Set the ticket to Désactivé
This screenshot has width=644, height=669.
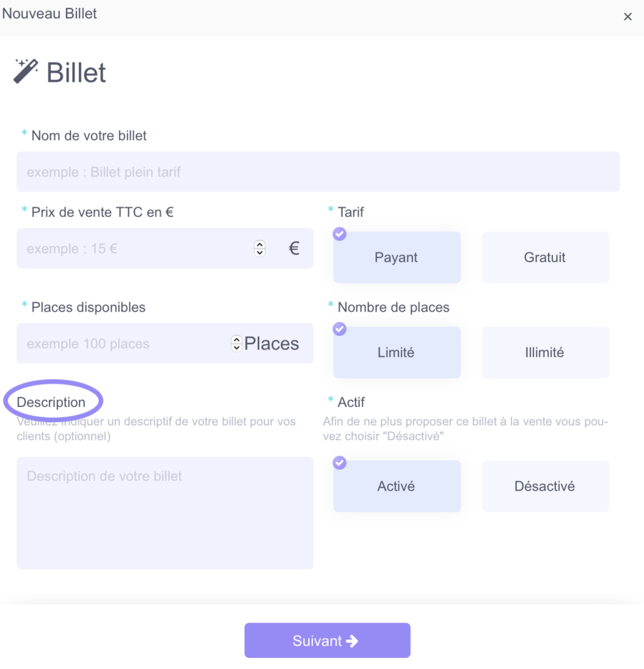point(545,486)
